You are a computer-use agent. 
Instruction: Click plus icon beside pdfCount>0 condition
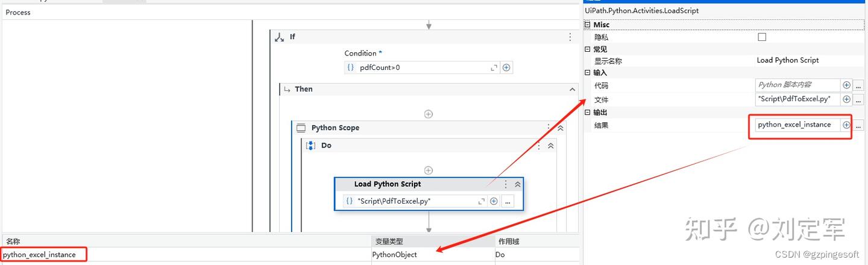[x=506, y=67]
